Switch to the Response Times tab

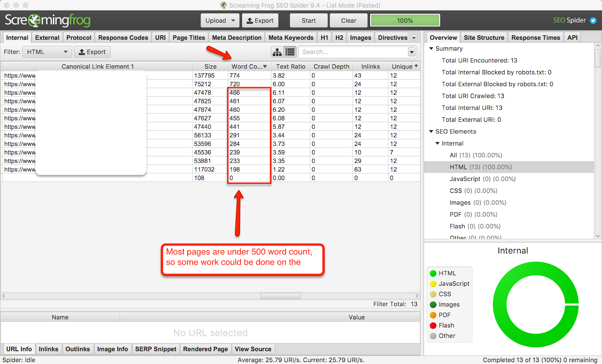(535, 38)
